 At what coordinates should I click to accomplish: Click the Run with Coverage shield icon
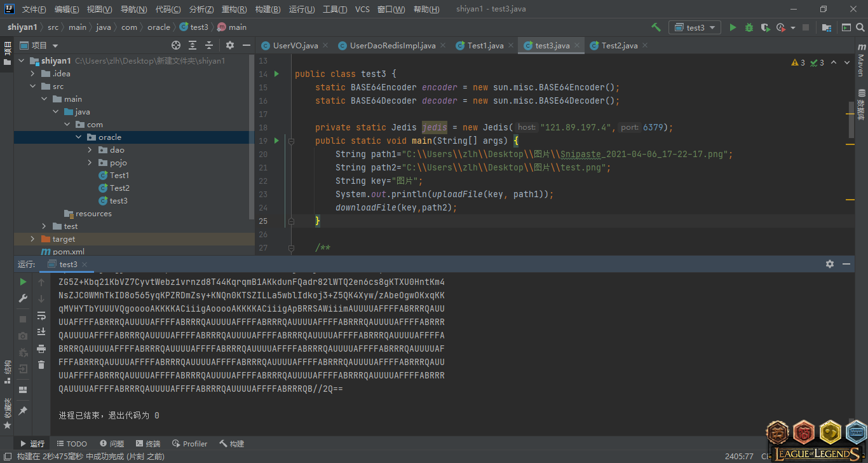click(x=765, y=27)
